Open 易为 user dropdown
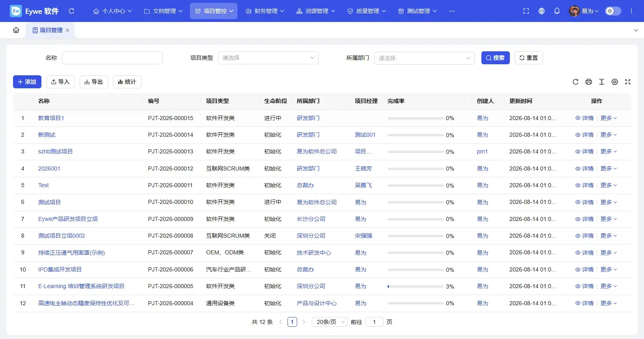 tap(590, 11)
